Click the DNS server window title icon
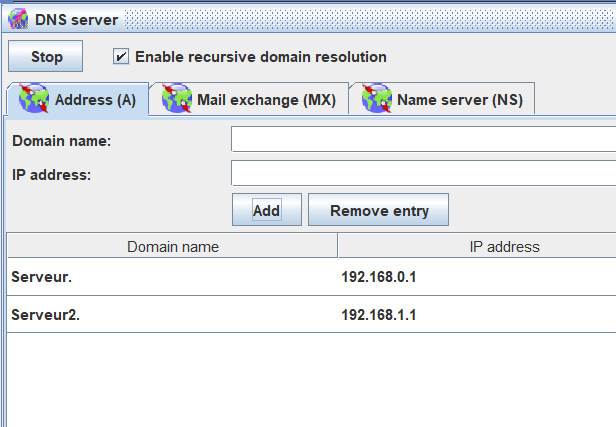Screen dimensions: 616x427 18,19
